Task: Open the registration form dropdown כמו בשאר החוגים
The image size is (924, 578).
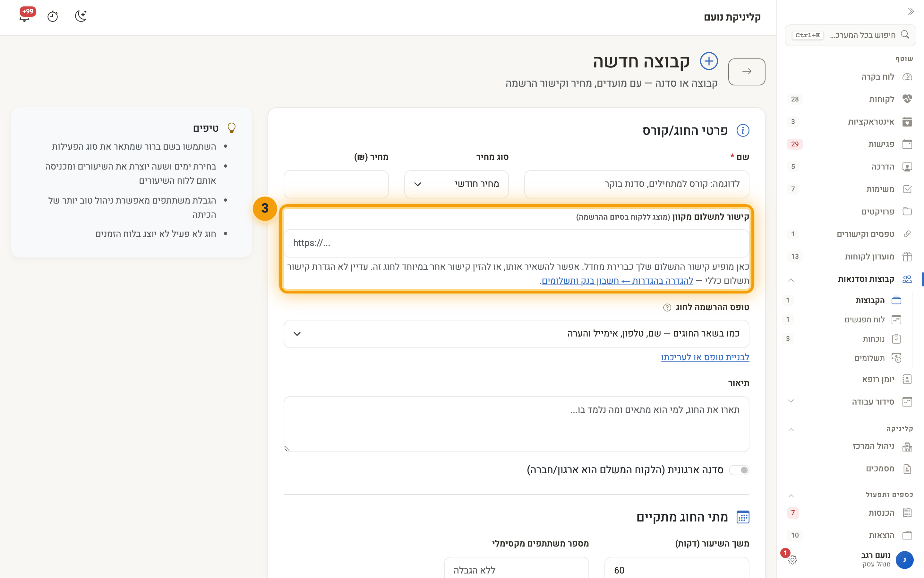Action: point(516,334)
